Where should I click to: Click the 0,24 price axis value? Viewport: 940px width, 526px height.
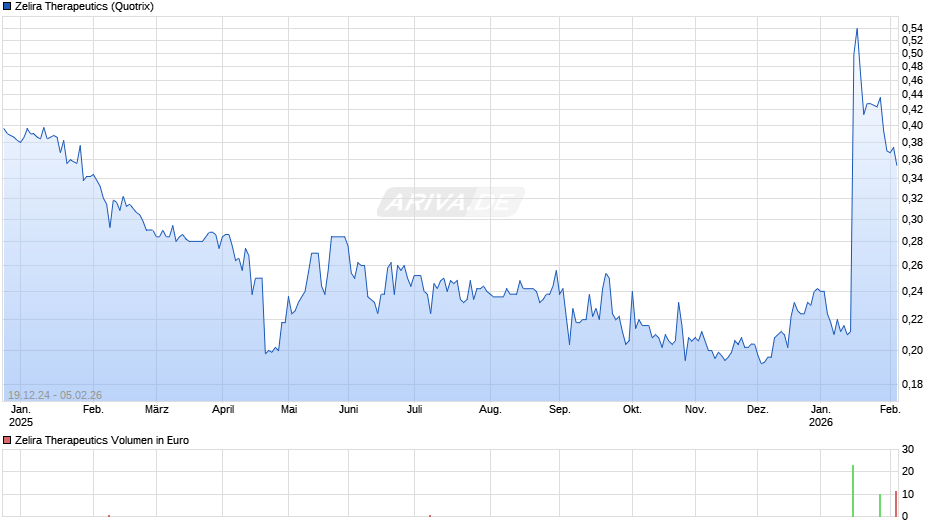pos(912,291)
